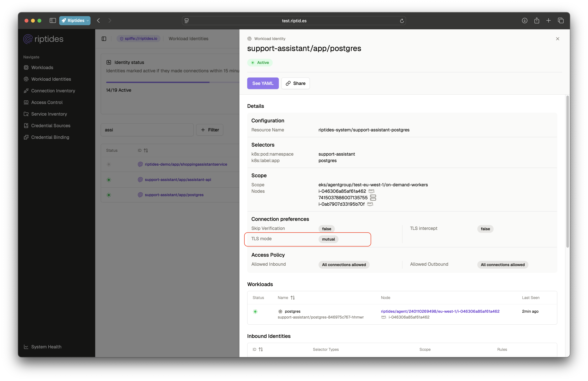
Task: Click the Safari downloads icon
Action: click(x=525, y=21)
